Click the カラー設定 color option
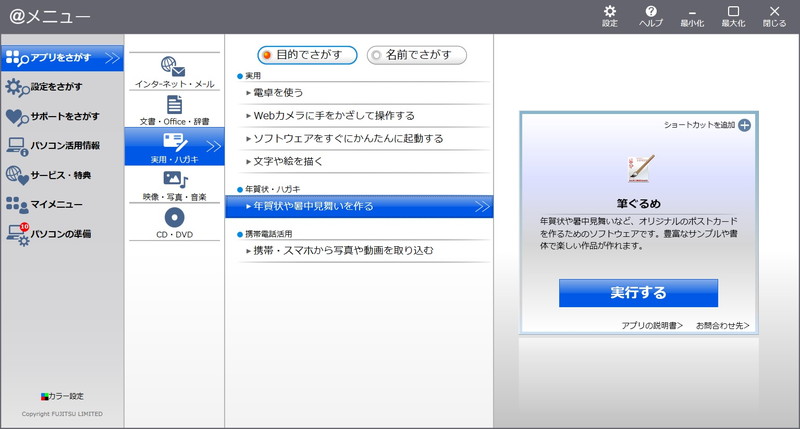The height and width of the screenshot is (429, 800). pos(62,396)
